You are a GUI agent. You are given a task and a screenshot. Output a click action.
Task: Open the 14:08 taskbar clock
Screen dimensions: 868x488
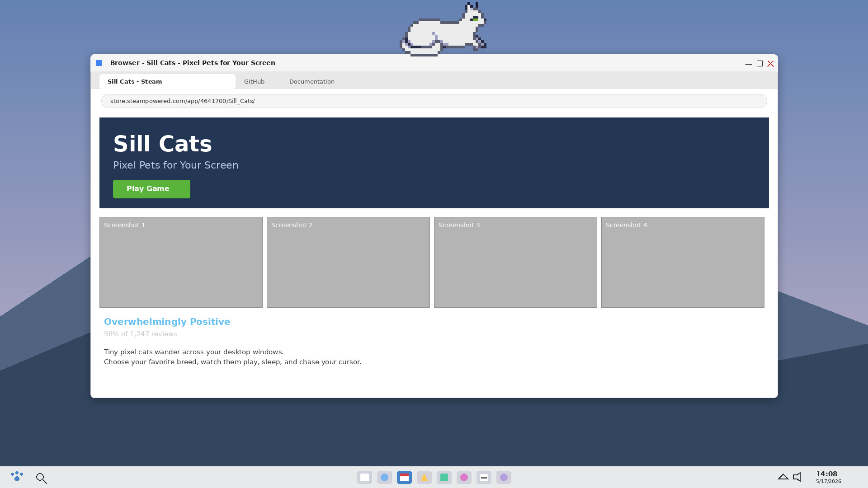(x=828, y=477)
